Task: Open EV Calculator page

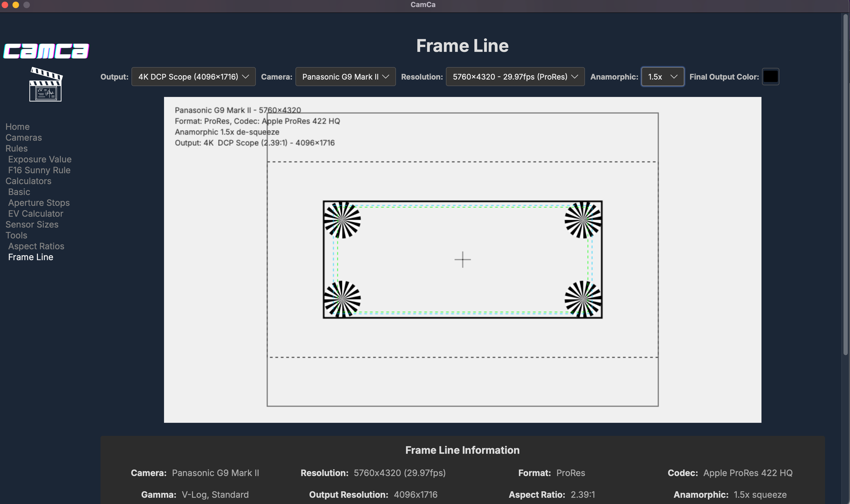Action: point(36,214)
